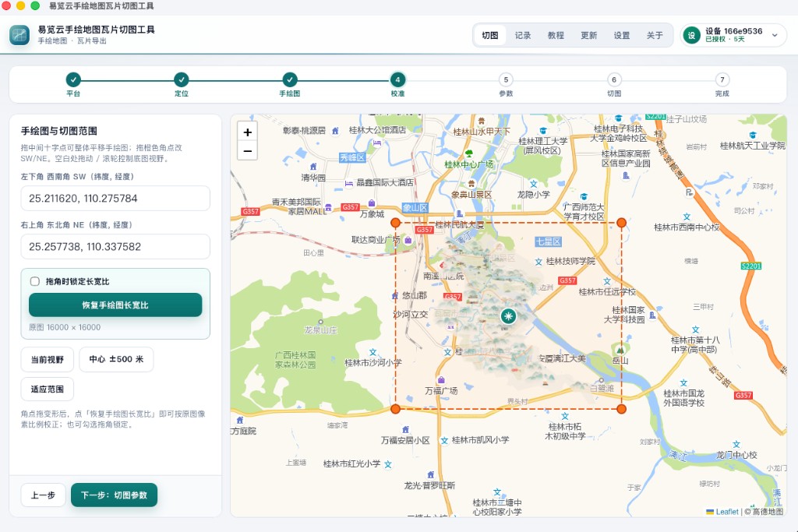This screenshot has width=798, height=532.
Task: Select step 7 完成 circle
Action: tap(722, 79)
